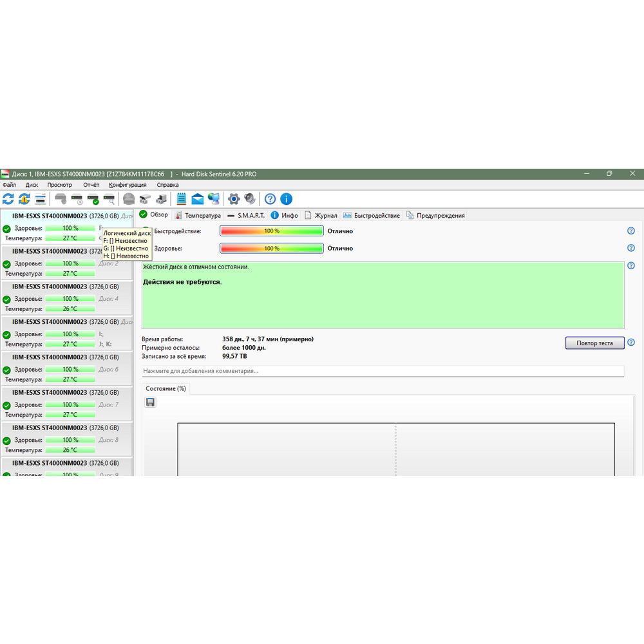
Task: Open configuration via the gear icon
Action: [x=234, y=199]
